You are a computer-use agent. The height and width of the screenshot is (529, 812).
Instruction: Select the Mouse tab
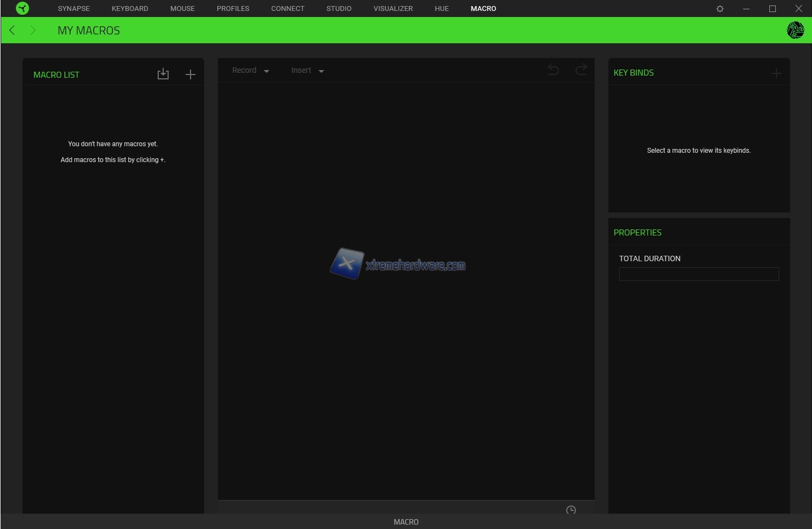point(182,9)
